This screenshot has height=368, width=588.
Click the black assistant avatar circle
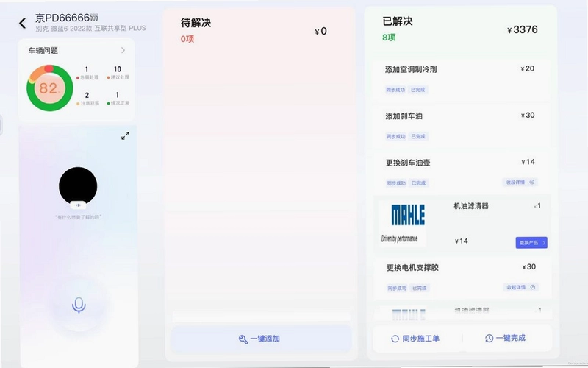tap(78, 186)
